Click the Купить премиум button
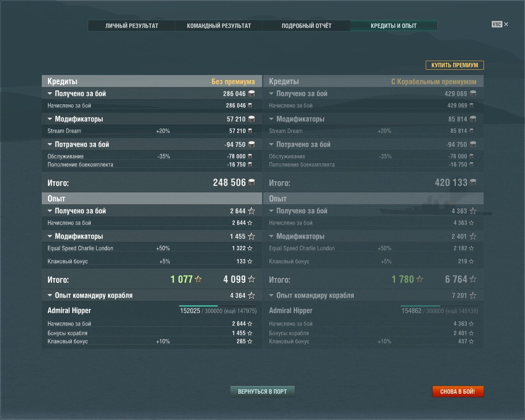Screen dimensions: 525x420 (x=455, y=65)
